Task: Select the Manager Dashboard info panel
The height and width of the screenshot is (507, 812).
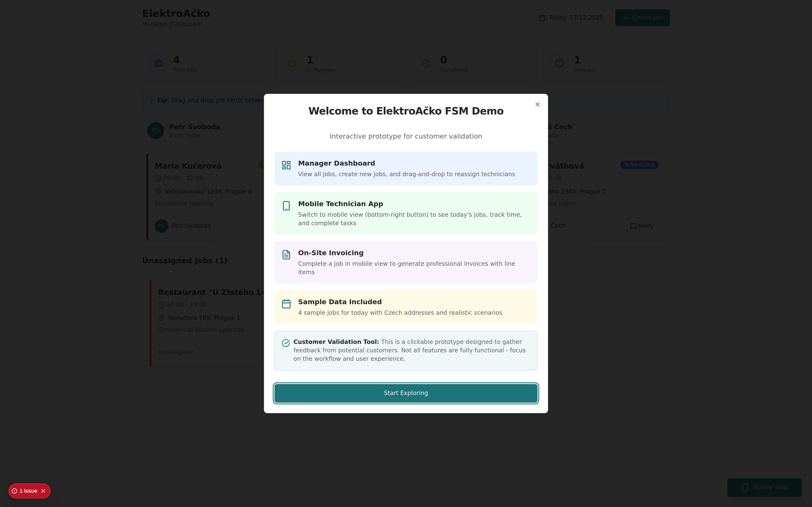Action: (406, 168)
